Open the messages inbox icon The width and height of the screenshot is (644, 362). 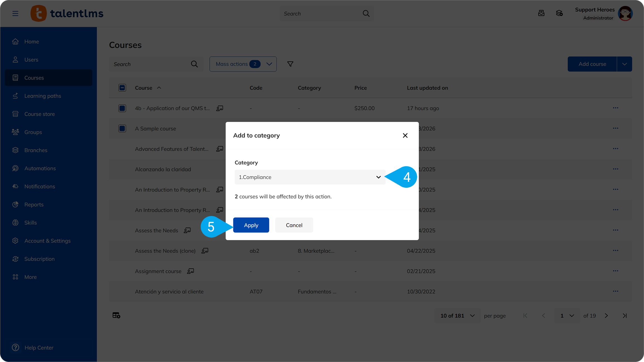541,13
